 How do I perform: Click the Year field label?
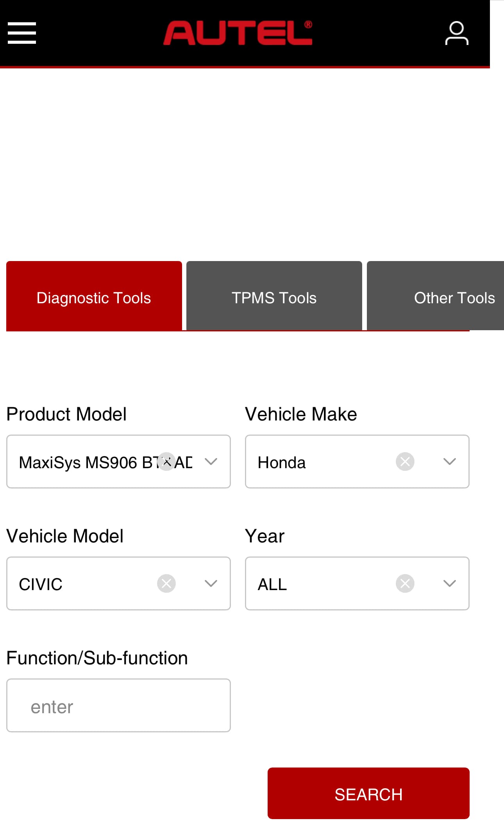265,536
